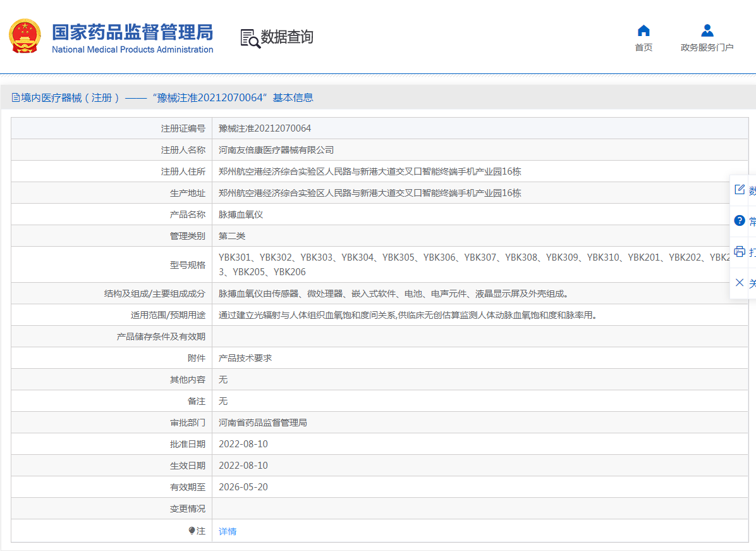Click the registration number 豫械注准20212070064 value cell
The image size is (756, 551).
pyautogui.click(x=265, y=128)
